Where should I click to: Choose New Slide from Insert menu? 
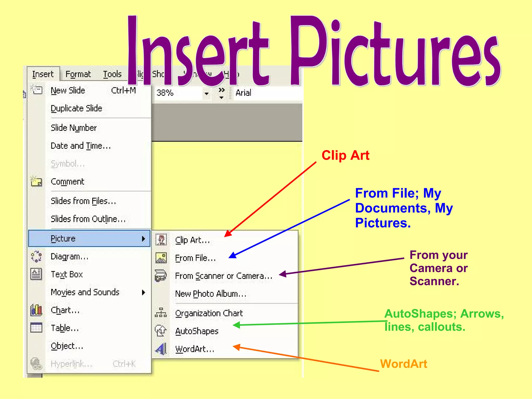pos(89,90)
